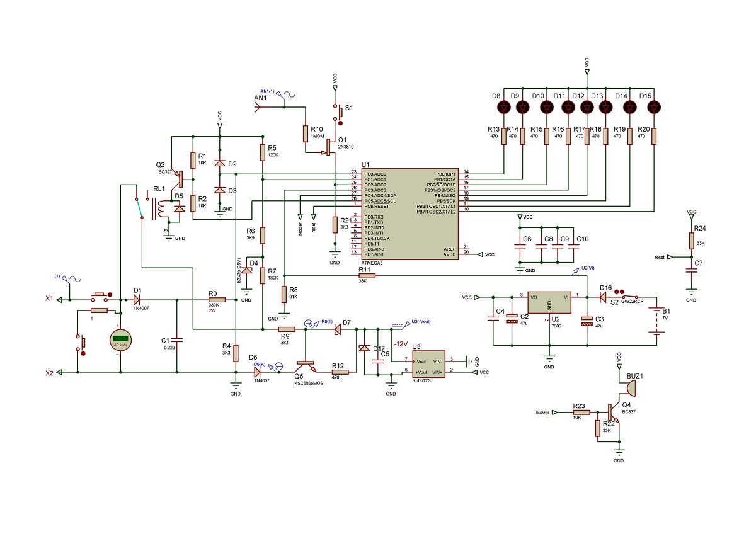
Task: Select the D8 LED symbol
Action: pyautogui.click(x=504, y=107)
